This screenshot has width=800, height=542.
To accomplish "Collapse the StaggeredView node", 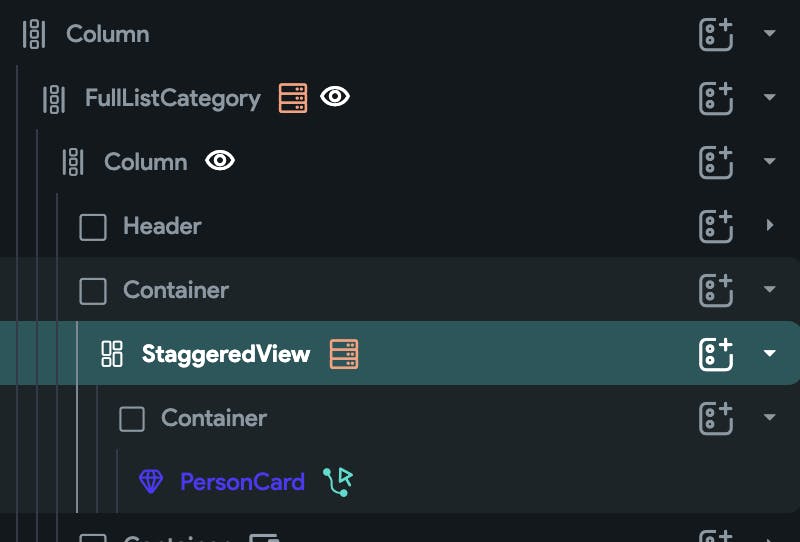I will [x=769, y=354].
